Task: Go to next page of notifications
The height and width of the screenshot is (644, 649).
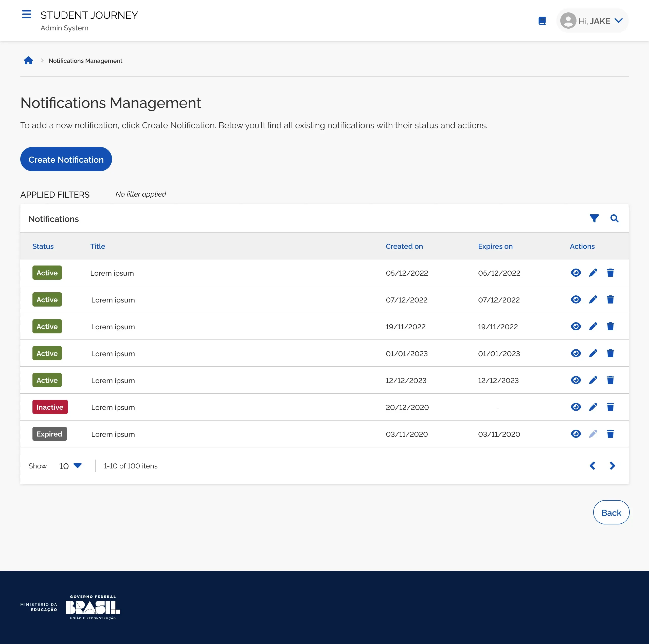Action: tap(612, 466)
